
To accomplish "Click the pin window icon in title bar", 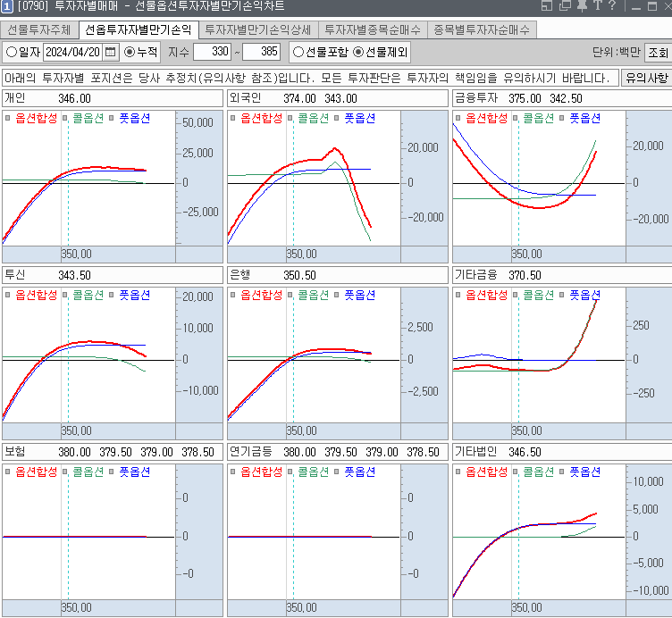I will tap(582, 7).
